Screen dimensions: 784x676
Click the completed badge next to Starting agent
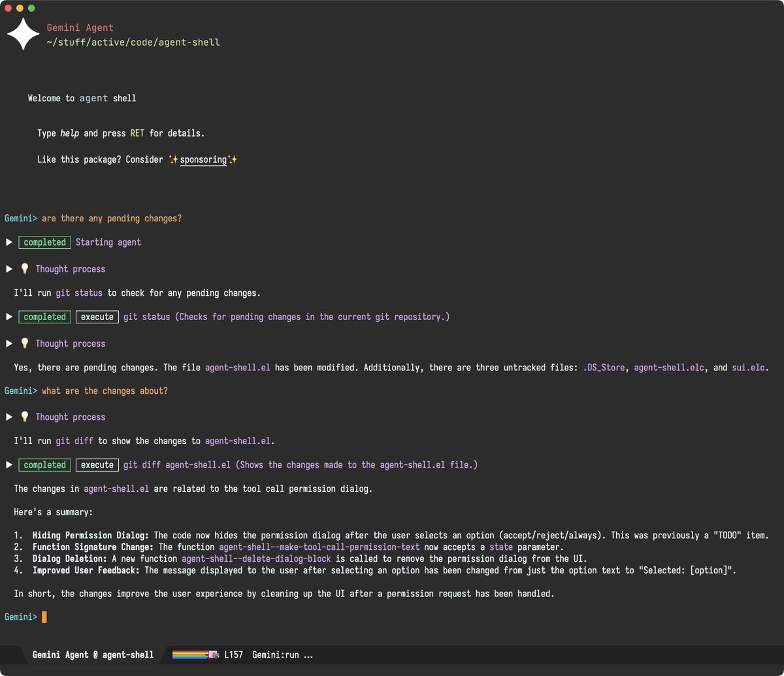[x=44, y=242]
